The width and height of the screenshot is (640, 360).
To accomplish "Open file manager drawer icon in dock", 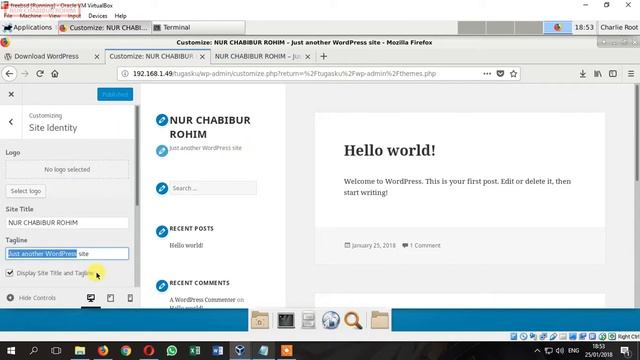I will click(308, 320).
